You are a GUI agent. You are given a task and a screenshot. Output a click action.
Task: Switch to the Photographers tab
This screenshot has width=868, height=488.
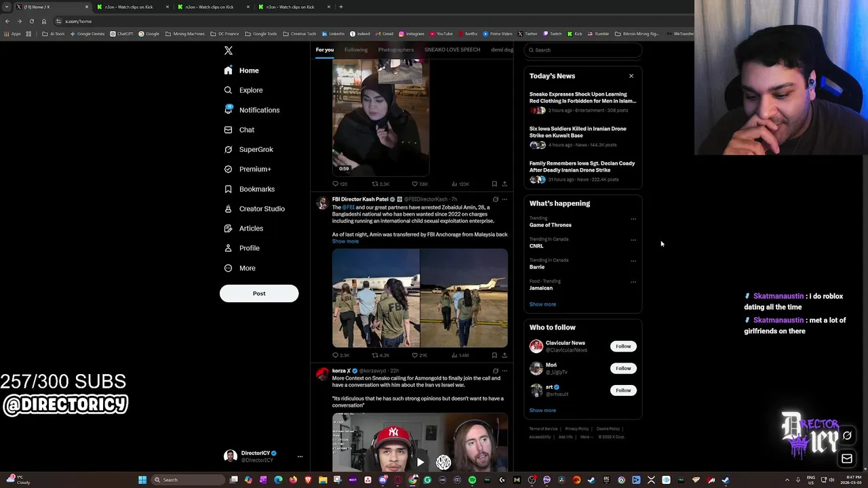point(396,49)
